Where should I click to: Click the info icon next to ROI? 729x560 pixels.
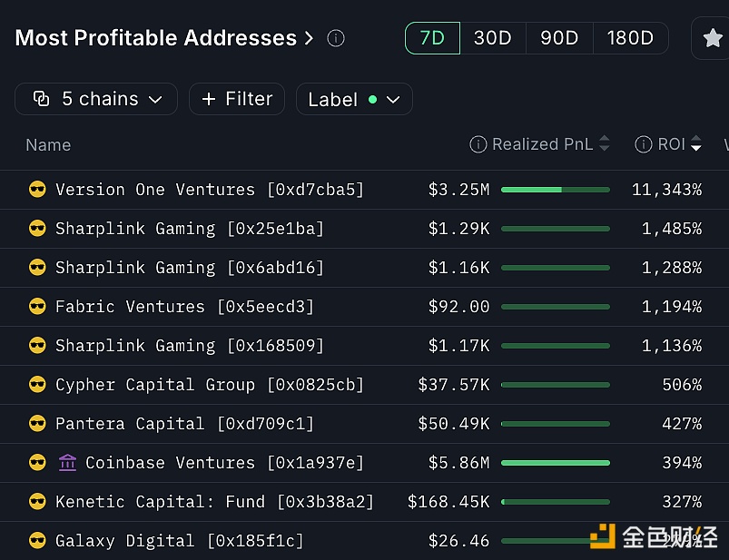643,144
